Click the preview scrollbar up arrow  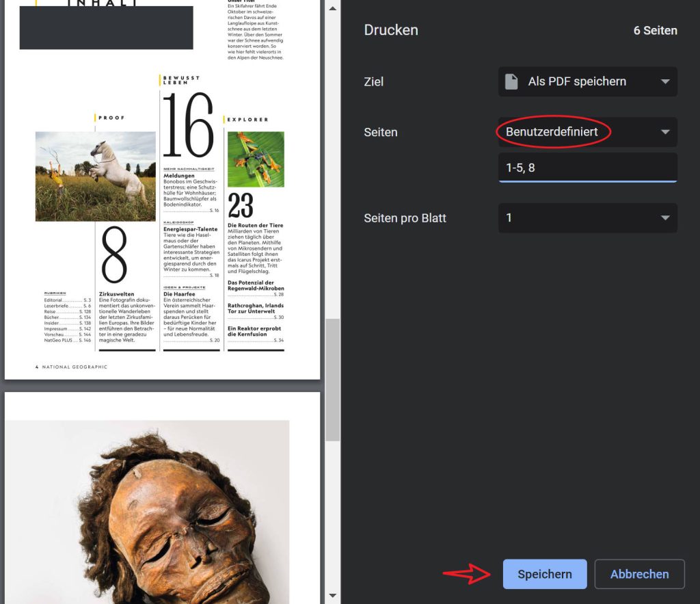pos(332,8)
